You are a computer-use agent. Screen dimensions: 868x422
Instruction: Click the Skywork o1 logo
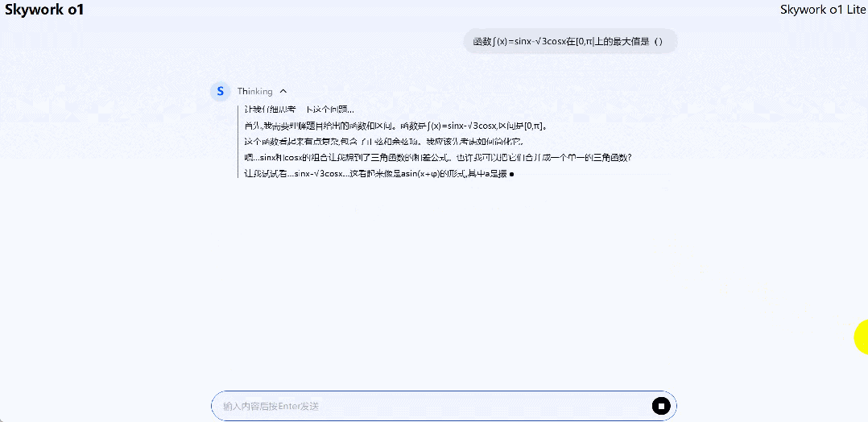coord(44,10)
